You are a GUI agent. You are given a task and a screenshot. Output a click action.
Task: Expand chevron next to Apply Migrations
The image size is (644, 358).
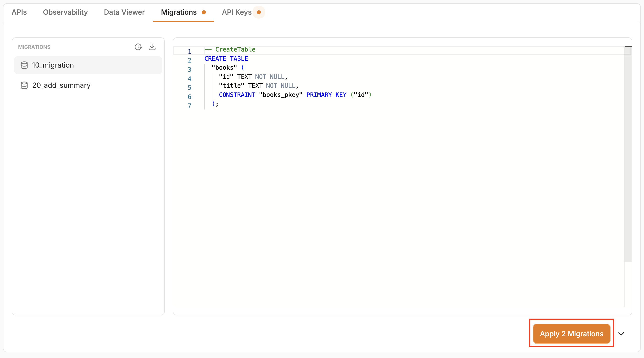pyautogui.click(x=621, y=334)
